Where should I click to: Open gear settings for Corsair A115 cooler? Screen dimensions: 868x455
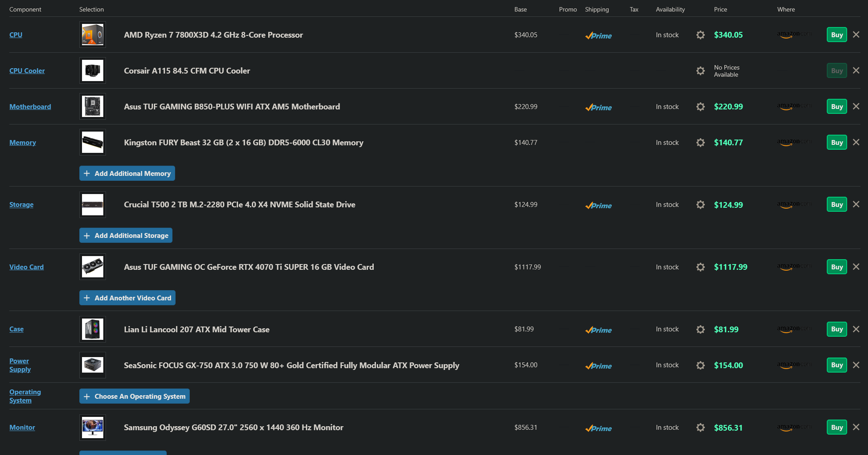pyautogui.click(x=700, y=71)
